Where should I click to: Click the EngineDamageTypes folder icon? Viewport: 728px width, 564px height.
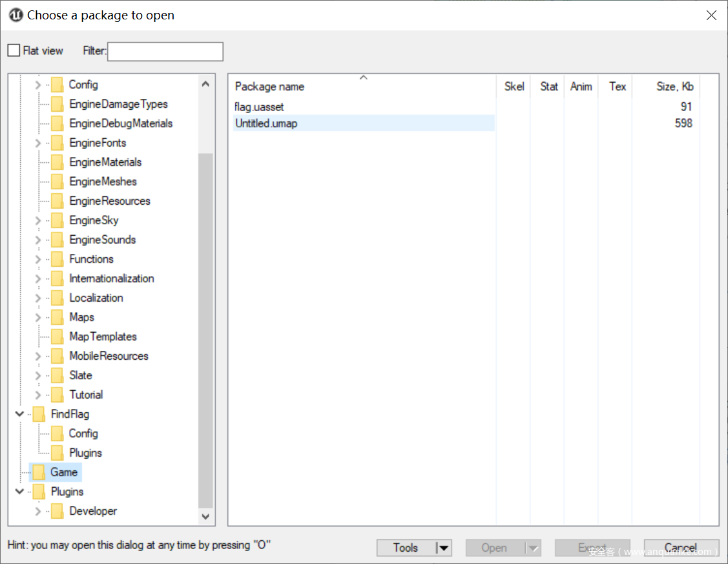click(57, 104)
